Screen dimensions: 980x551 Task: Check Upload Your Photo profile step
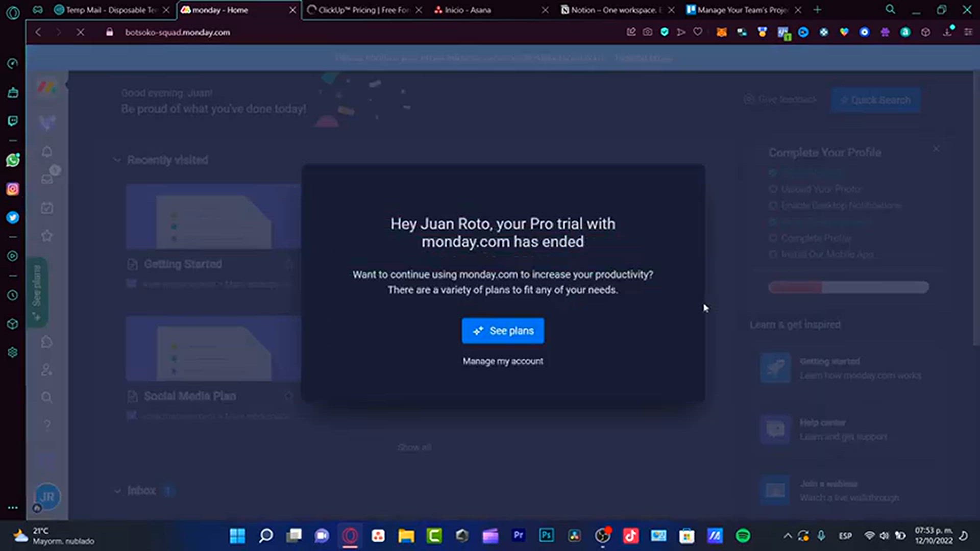(x=773, y=189)
